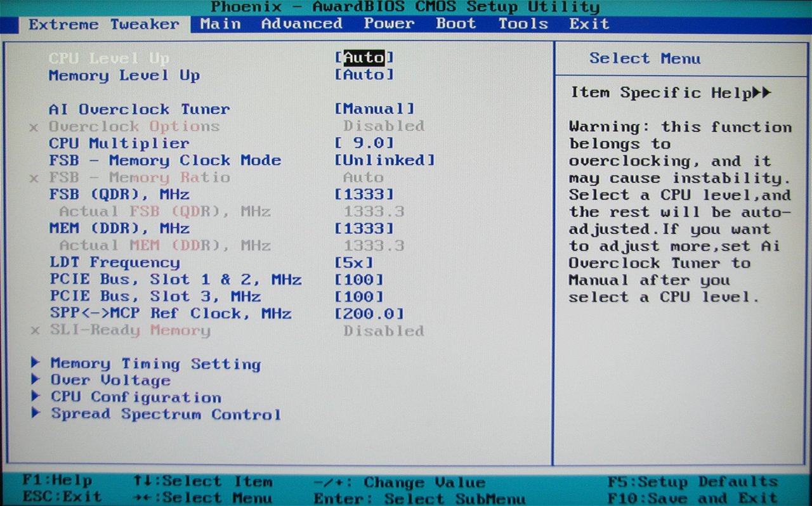The width and height of the screenshot is (812, 506).
Task: Edit the MEM (DDR) 1333 value
Action: click(x=364, y=228)
